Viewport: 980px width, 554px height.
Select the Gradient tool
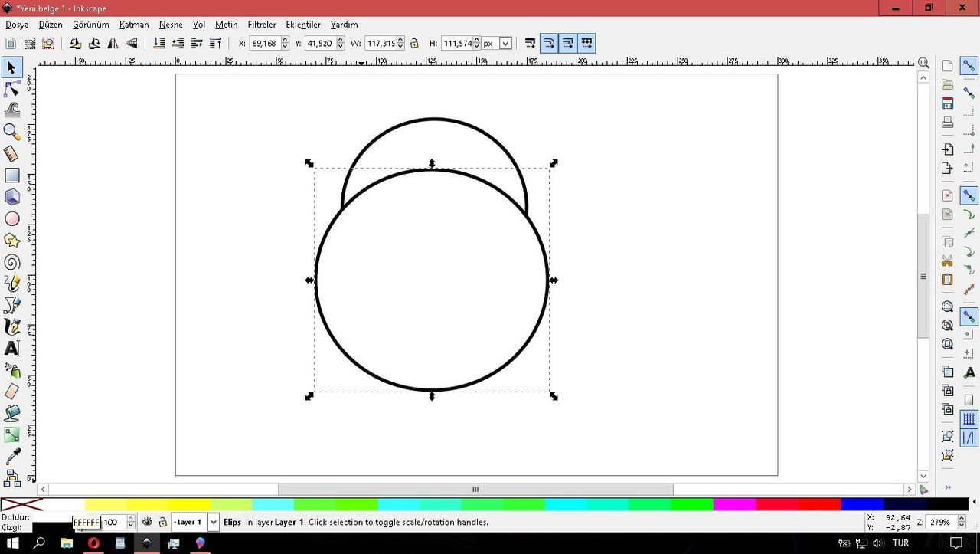[x=12, y=434]
